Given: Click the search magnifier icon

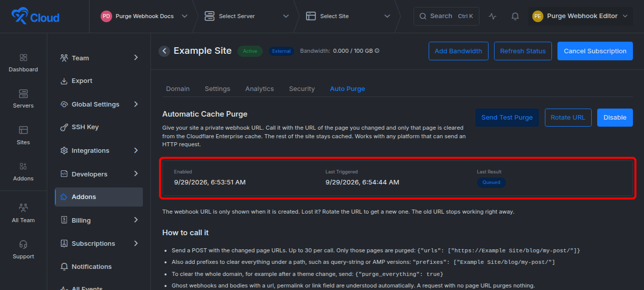Looking at the screenshot, I should tap(423, 16).
